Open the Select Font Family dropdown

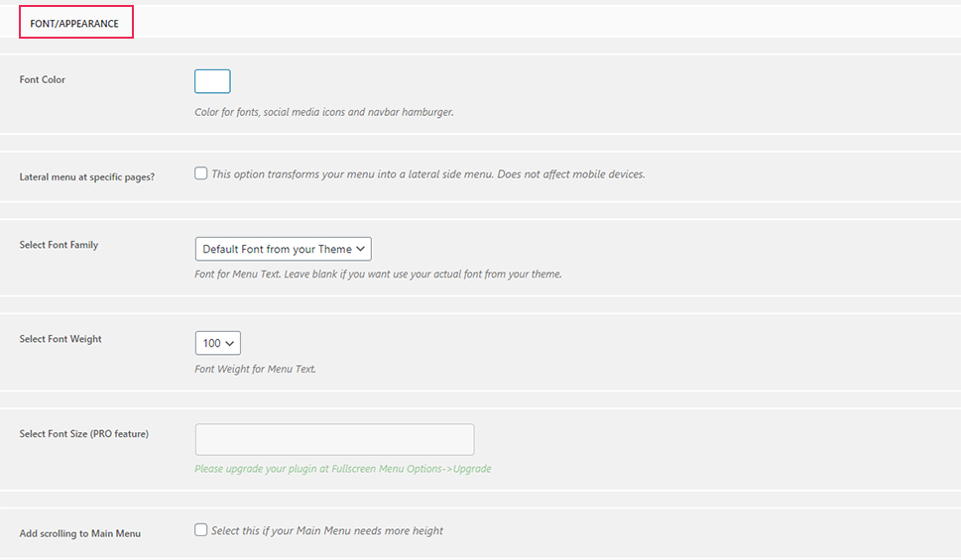[x=284, y=249]
